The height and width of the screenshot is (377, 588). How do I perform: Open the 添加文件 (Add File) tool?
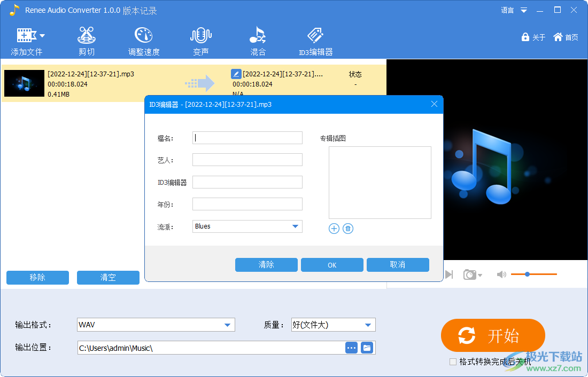point(26,38)
